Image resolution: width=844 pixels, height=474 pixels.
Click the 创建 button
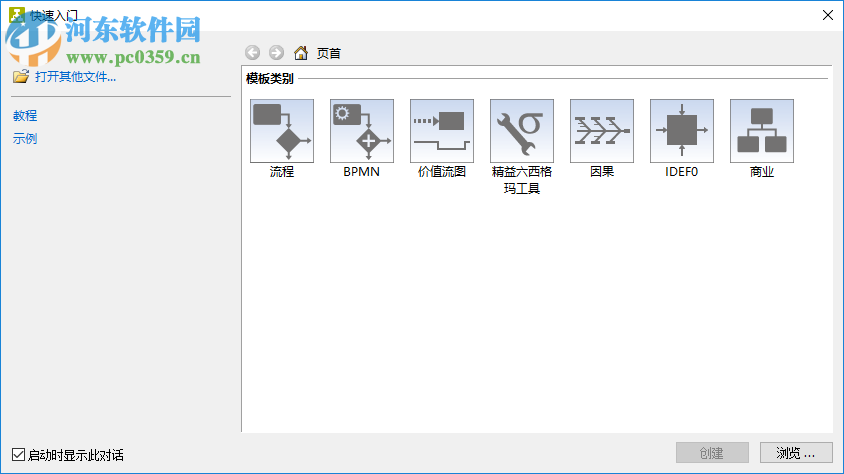[x=712, y=453]
